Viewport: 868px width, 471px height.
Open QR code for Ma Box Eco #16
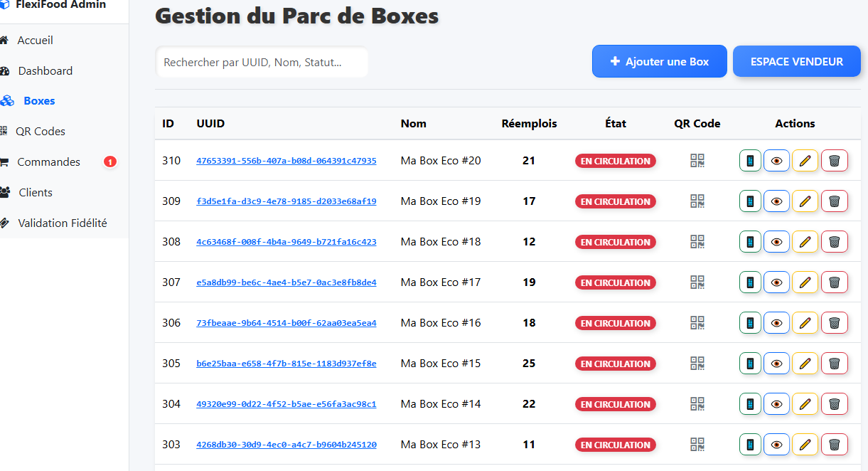click(697, 323)
